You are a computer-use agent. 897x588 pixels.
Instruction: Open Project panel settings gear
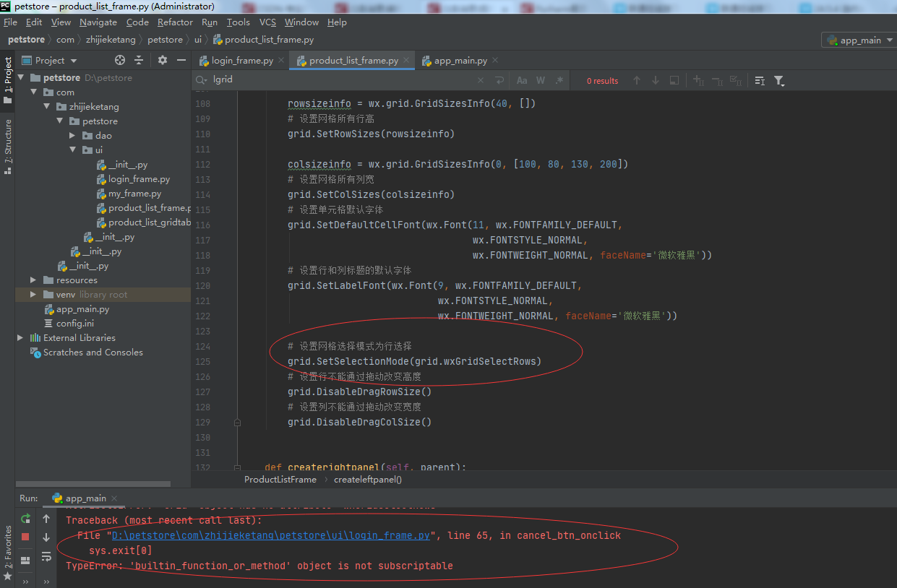click(163, 60)
